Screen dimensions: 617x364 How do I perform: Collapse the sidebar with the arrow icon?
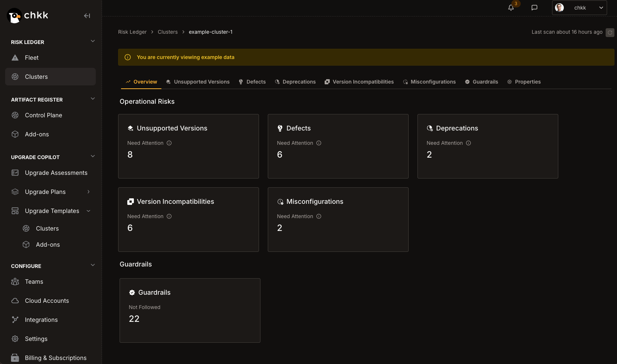point(87,16)
